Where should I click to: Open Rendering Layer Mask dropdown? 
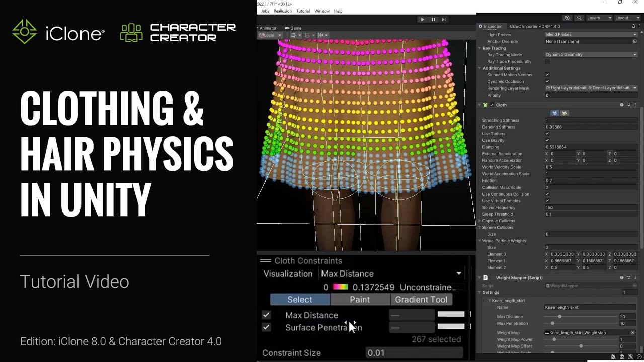coord(591,88)
